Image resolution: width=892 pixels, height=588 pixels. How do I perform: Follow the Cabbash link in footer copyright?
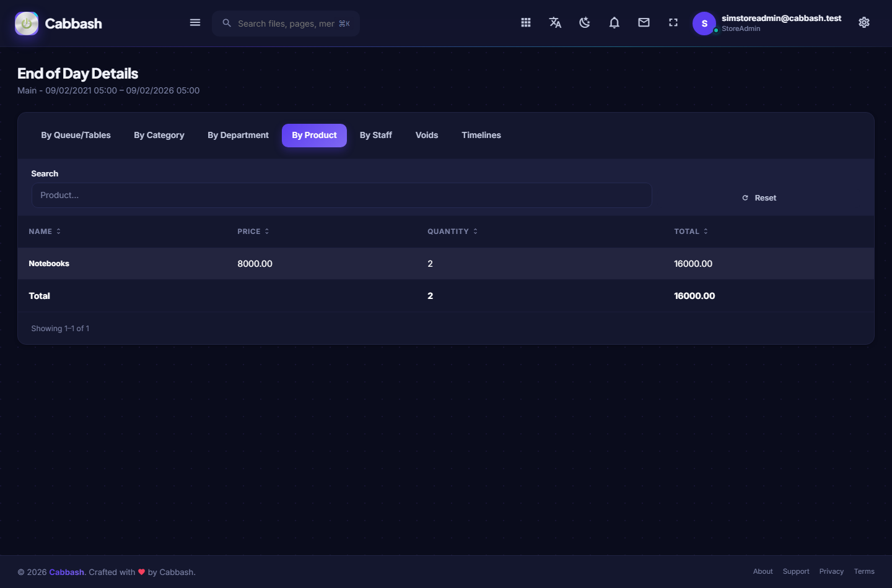pyautogui.click(x=66, y=573)
